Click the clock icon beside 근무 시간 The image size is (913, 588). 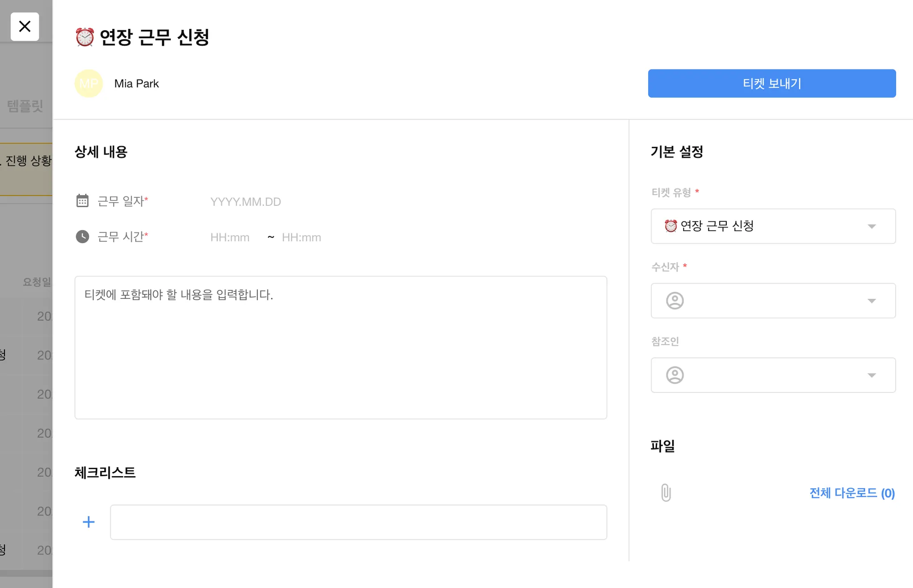tap(82, 237)
